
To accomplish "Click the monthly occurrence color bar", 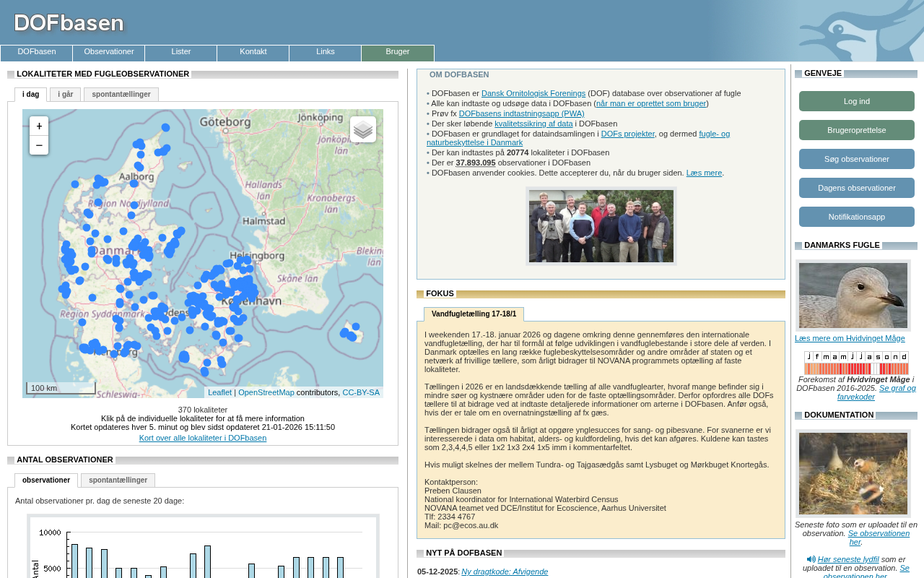I will 856,368.
